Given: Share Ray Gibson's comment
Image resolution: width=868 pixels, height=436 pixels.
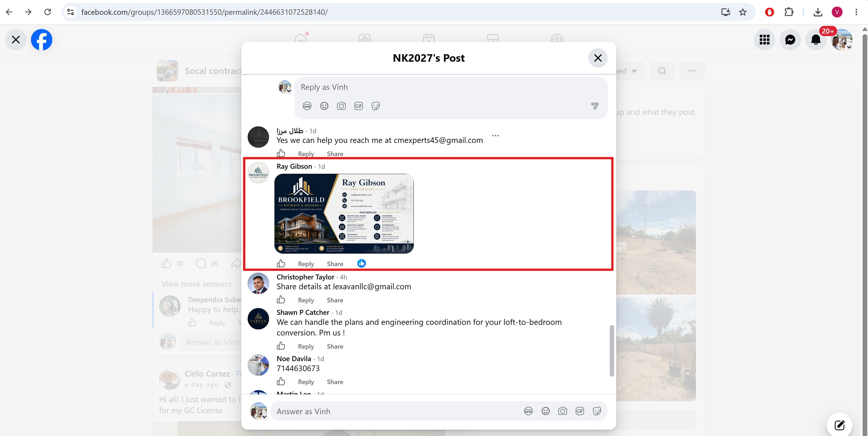Looking at the screenshot, I should [x=335, y=264].
